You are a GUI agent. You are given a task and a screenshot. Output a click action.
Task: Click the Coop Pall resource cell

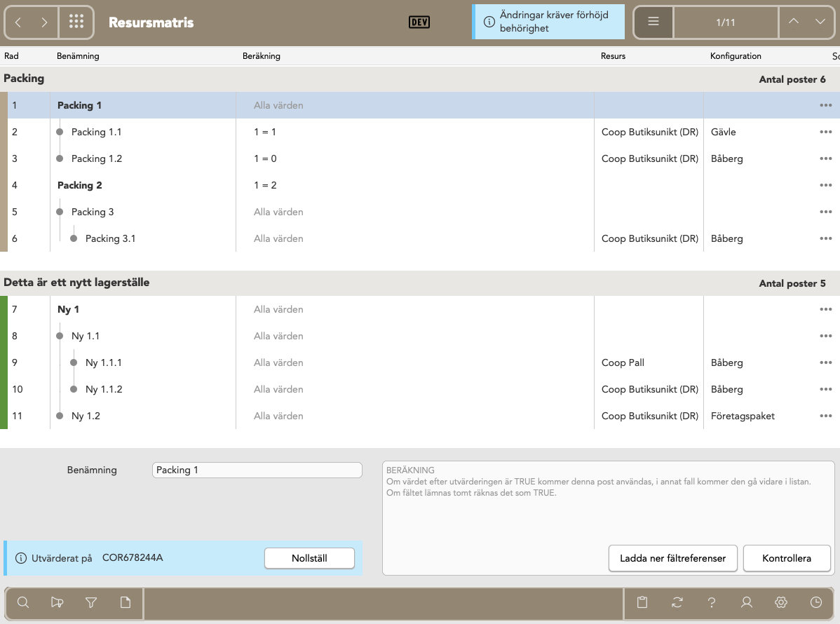coord(623,362)
